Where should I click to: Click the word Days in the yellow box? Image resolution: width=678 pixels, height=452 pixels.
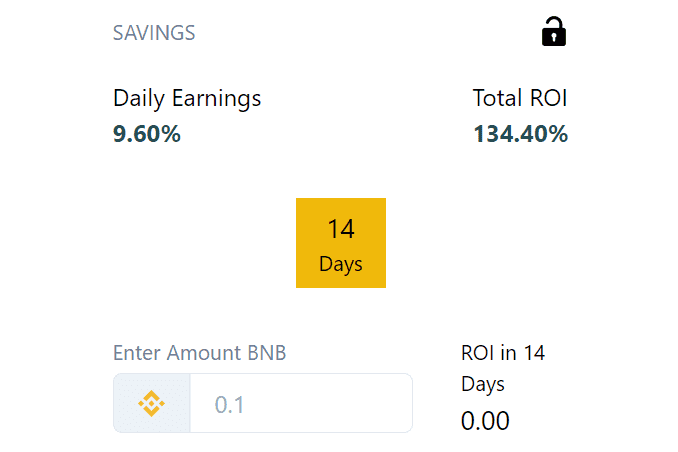[341, 265]
